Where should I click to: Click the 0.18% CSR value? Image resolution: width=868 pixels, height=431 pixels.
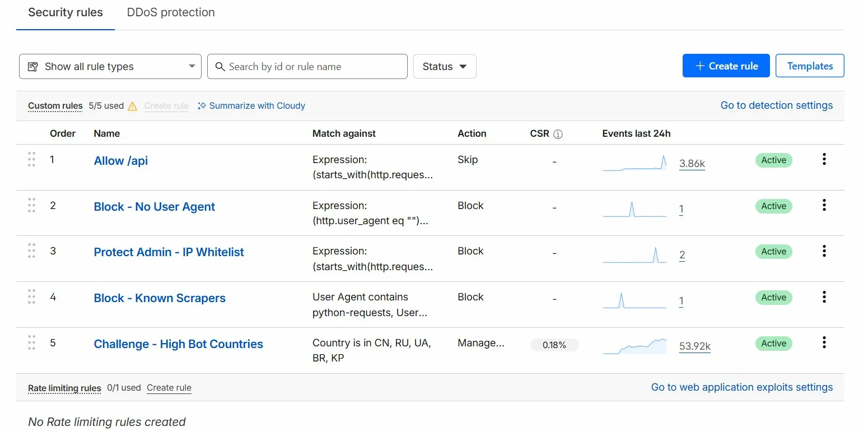pyautogui.click(x=554, y=345)
